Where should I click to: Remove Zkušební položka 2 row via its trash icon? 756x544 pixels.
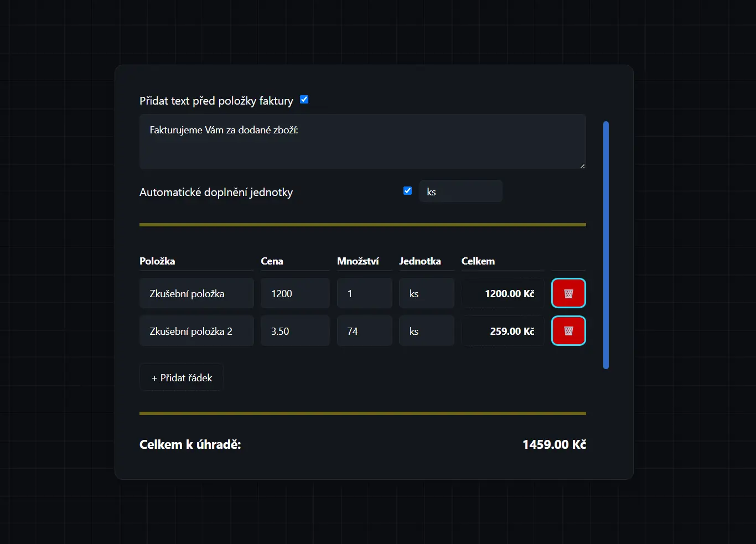(x=568, y=331)
